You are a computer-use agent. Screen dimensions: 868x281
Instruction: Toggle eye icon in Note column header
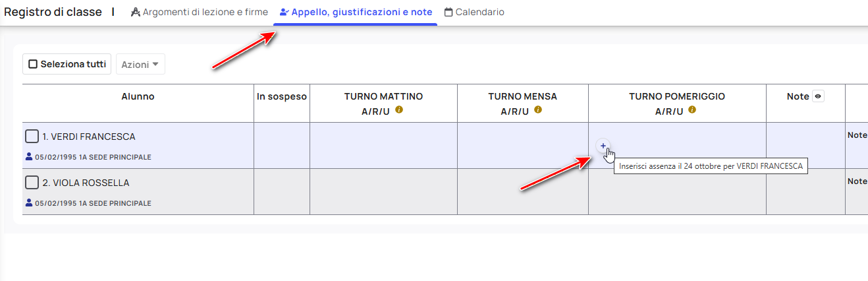click(818, 96)
